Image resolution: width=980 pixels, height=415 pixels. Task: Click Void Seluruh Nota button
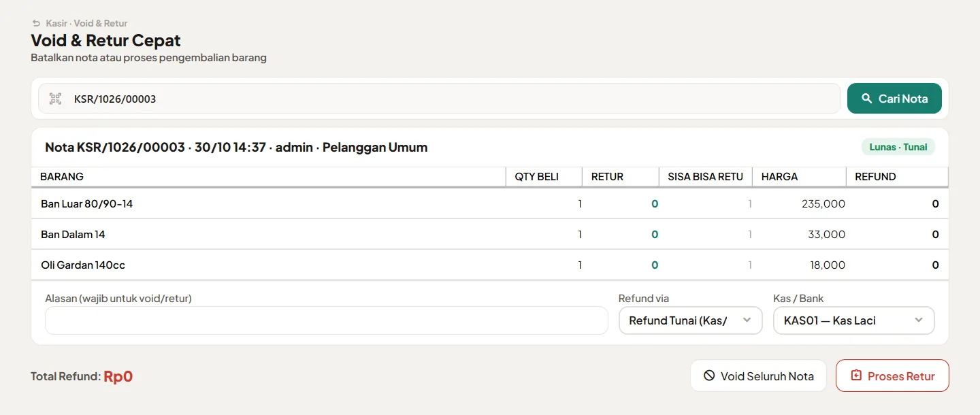pyautogui.click(x=758, y=376)
